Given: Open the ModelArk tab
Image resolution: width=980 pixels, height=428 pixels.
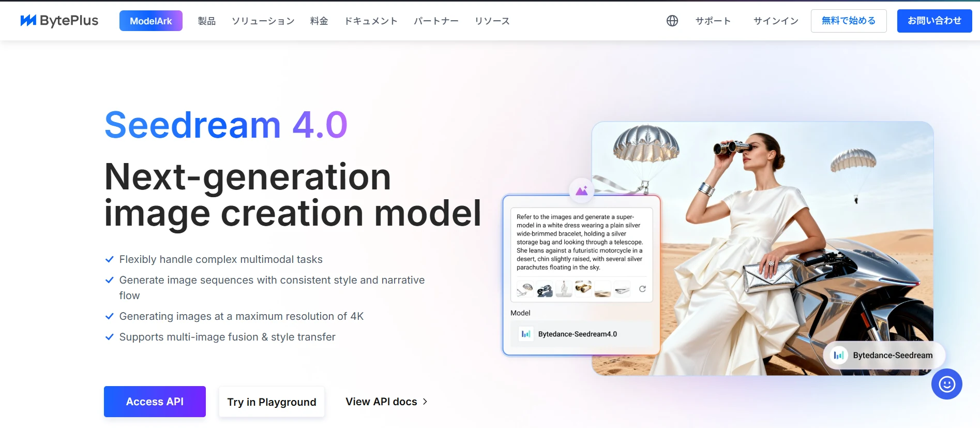Looking at the screenshot, I should coord(151,21).
